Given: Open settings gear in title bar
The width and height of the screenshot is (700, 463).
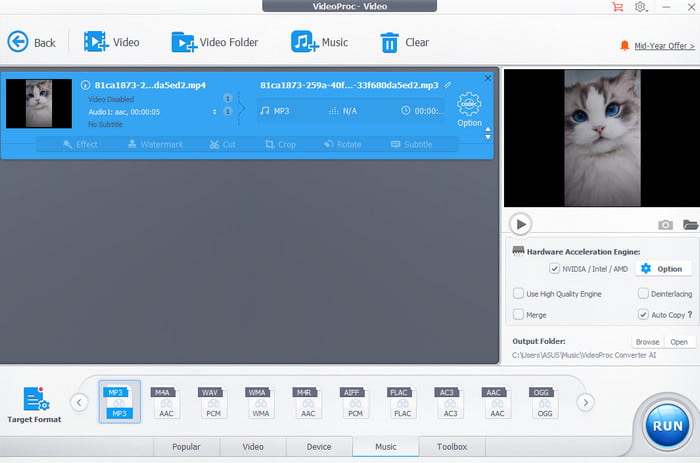Looking at the screenshot, I should [641, 7].
